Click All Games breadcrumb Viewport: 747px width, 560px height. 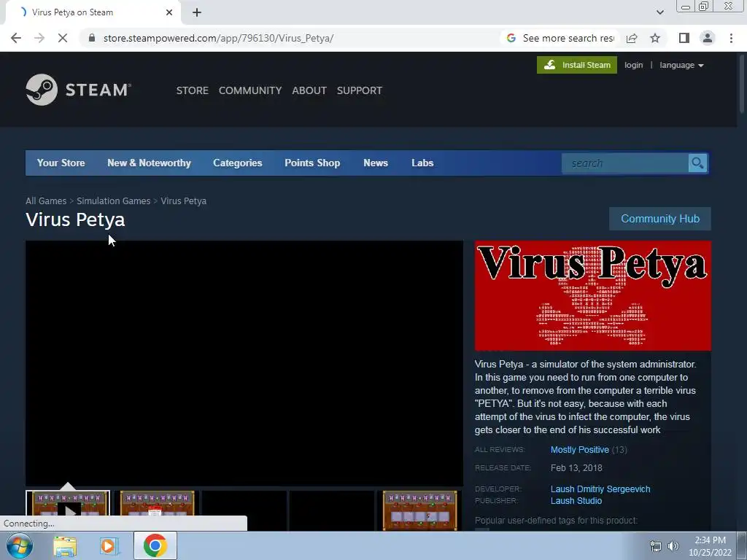pos(46,201)
